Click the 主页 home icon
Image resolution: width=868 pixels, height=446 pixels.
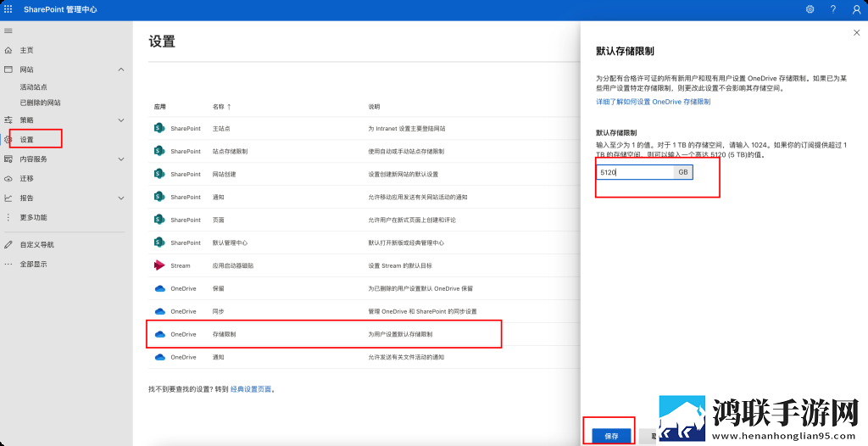tap(8, 50)
